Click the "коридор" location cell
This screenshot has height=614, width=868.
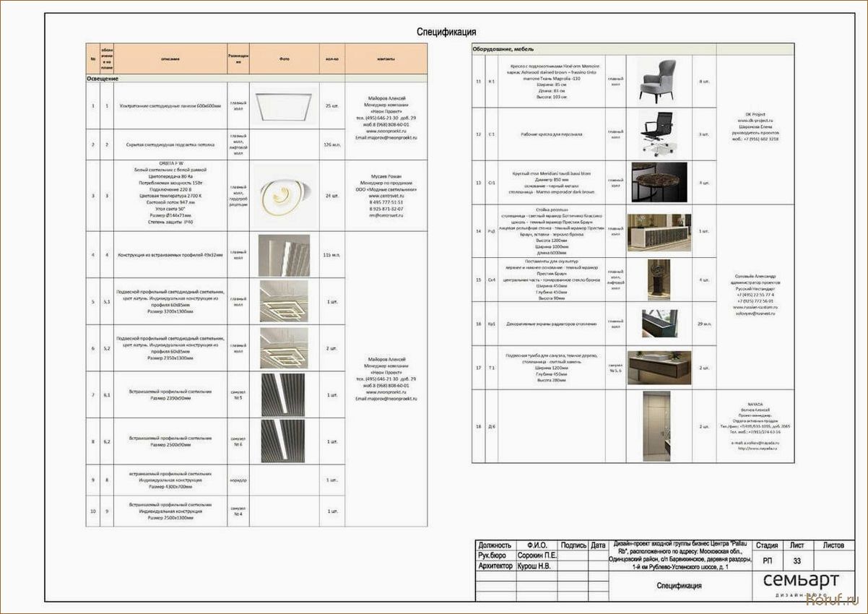tap(238, 480)
